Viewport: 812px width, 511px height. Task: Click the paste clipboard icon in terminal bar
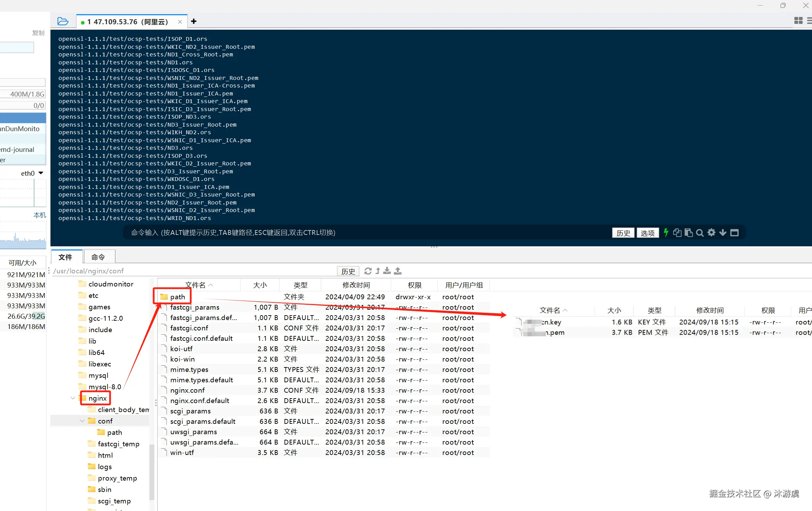[689, 233]
